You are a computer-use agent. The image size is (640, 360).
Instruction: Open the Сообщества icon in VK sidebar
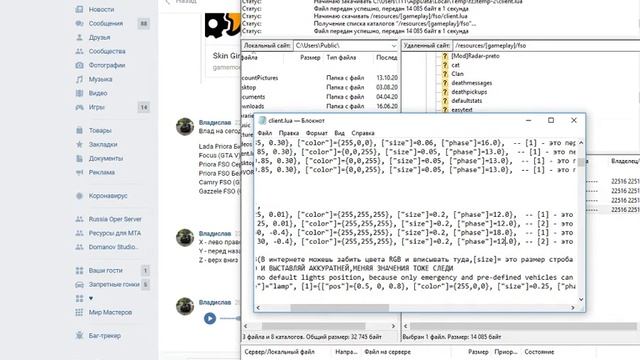80,51
